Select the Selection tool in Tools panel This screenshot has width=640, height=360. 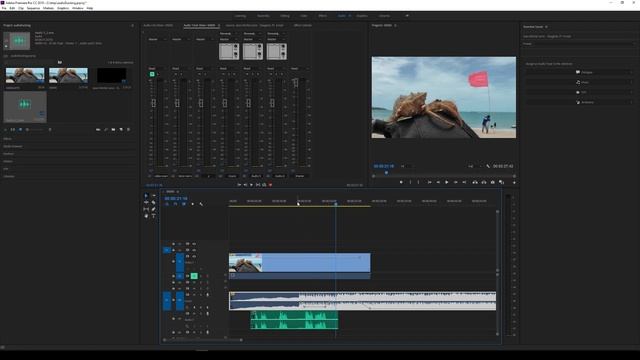coord(146,196)
